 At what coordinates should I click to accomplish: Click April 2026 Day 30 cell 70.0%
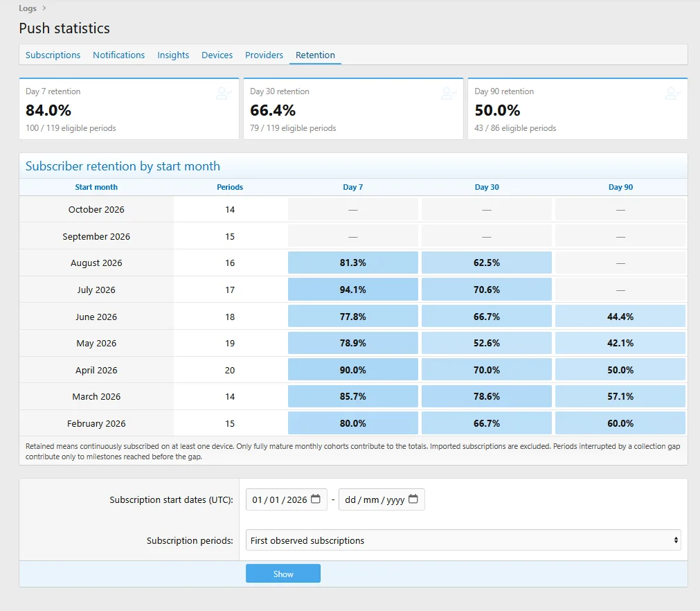(x=487, y=370)
